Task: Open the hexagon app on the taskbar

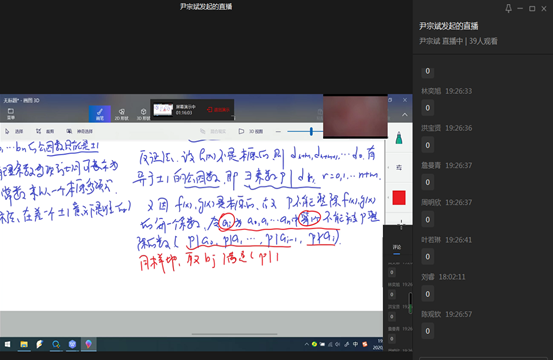Action: click(72, 344)
